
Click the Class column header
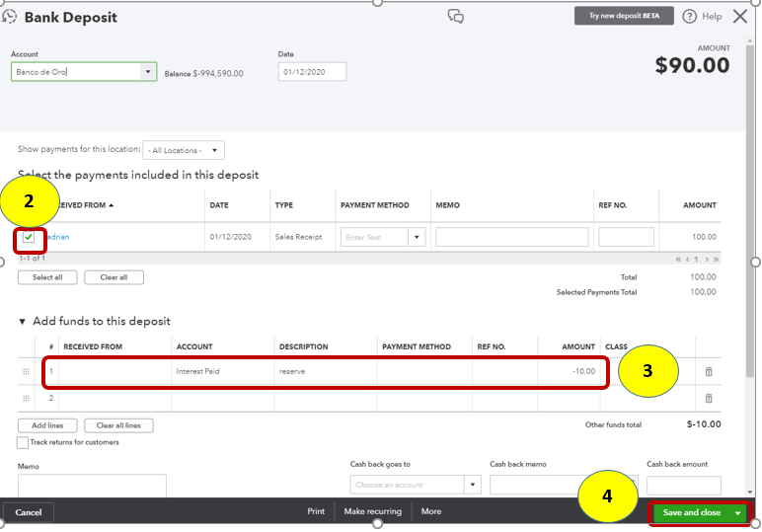(x=616, y=346)
